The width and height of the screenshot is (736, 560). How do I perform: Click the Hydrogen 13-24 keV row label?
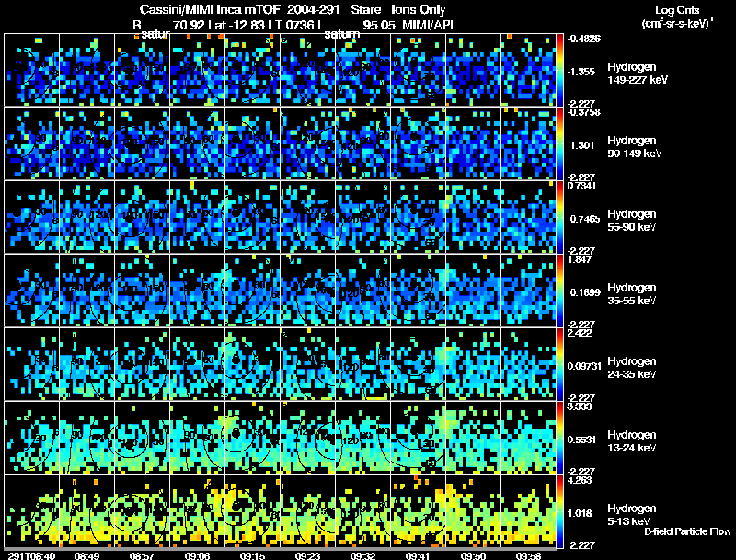coord(632,441)
